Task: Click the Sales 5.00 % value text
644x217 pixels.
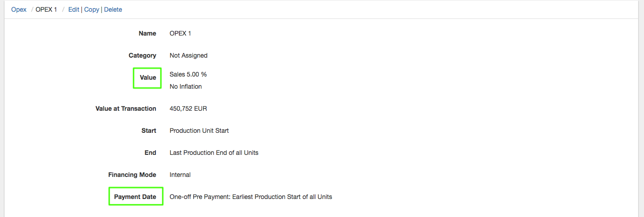Action: click(188, 74)
